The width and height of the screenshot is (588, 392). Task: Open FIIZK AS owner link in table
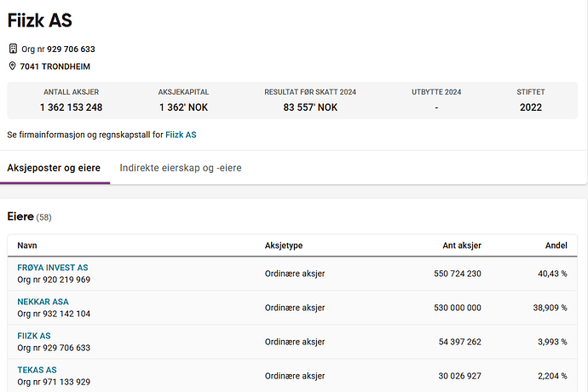pos(34,336)
